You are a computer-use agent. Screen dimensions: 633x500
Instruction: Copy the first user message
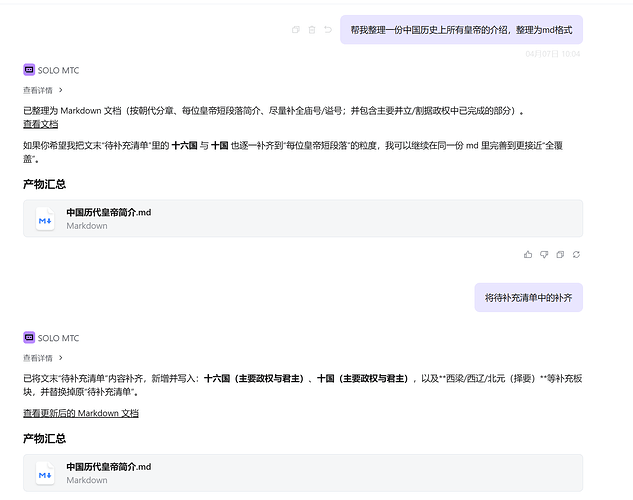pos(295,30)
